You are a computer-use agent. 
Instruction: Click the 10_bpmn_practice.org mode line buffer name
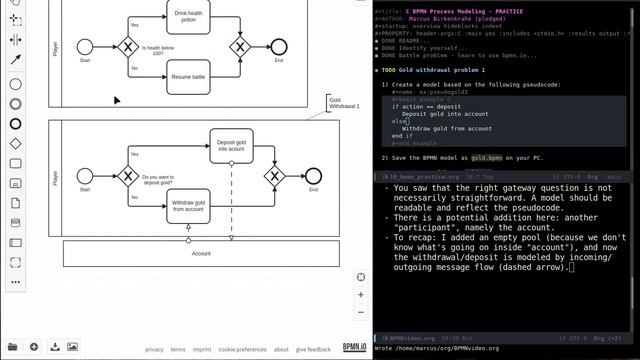click(x=424, y=177)
